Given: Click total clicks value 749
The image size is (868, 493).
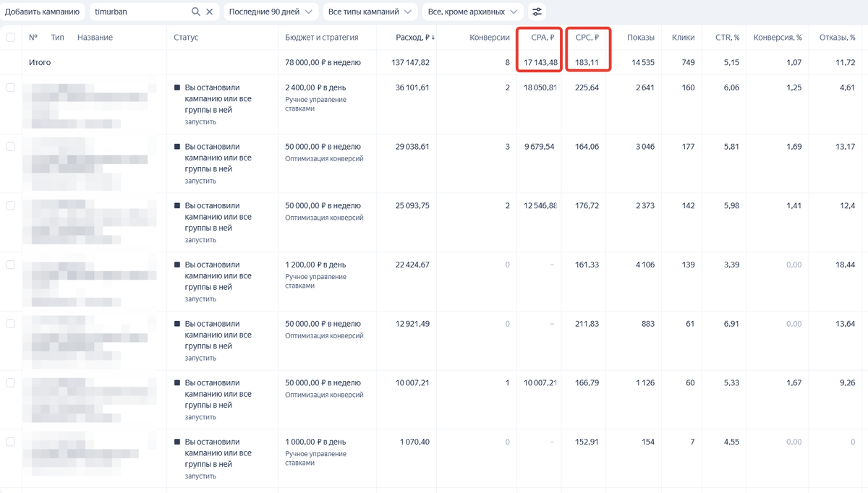Looking at the screenshot, I should coord(687,63).
